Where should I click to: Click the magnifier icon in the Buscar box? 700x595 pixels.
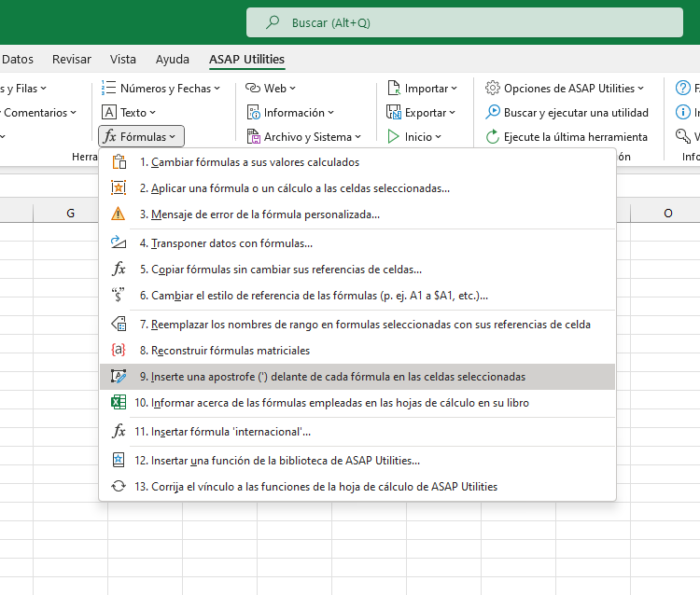click(x=273, y=22)
